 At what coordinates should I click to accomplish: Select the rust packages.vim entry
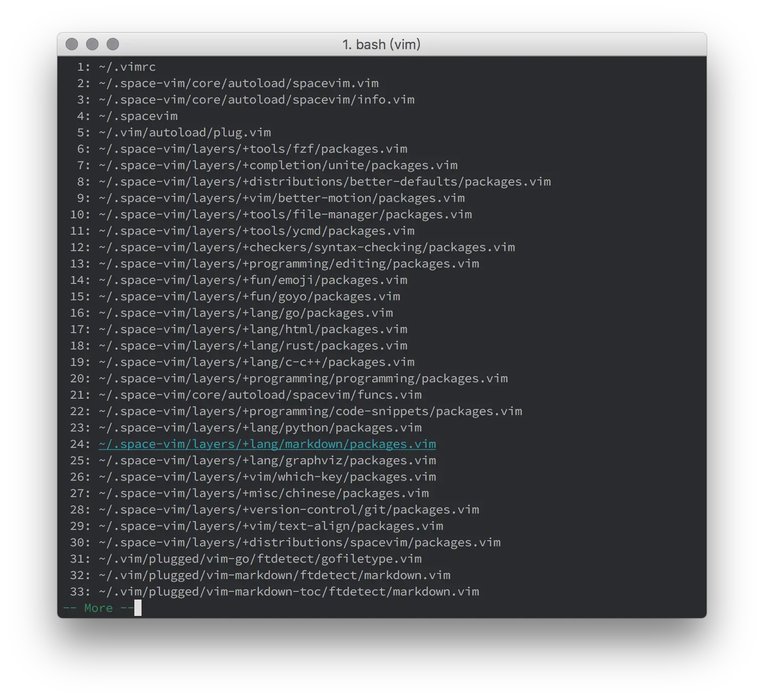click(253, 345)
